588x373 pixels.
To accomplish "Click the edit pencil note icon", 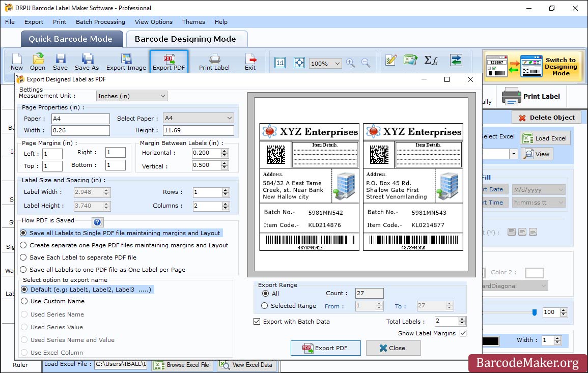I will coord(391,60).
